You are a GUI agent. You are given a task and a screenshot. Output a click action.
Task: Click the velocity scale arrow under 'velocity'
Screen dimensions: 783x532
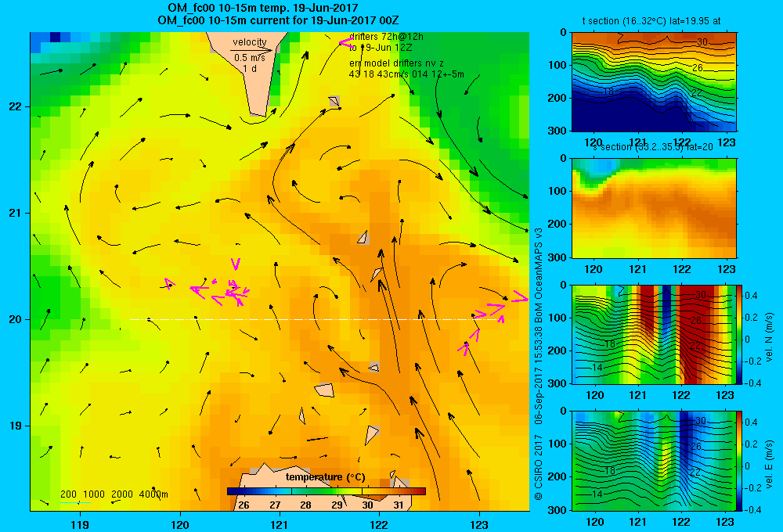(x=251, y=50)
